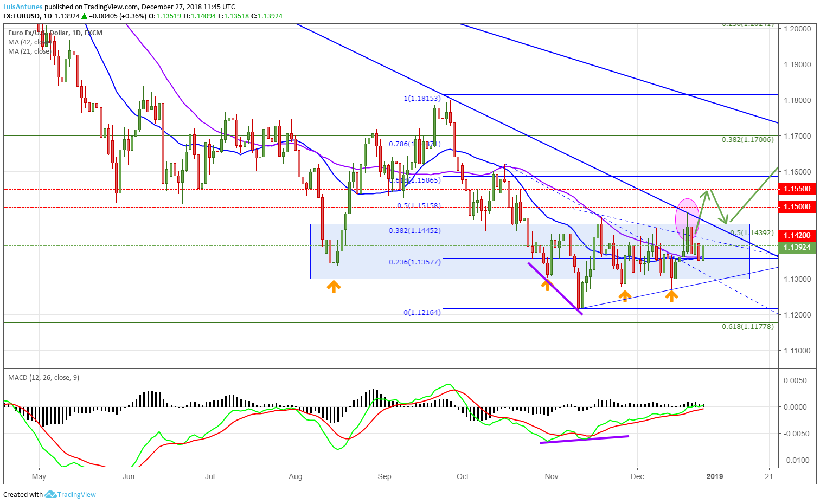820x504 pixels.
Task: Click the 1.20000 price axis label
Action: pyautogui.click(x=797, y=29)
